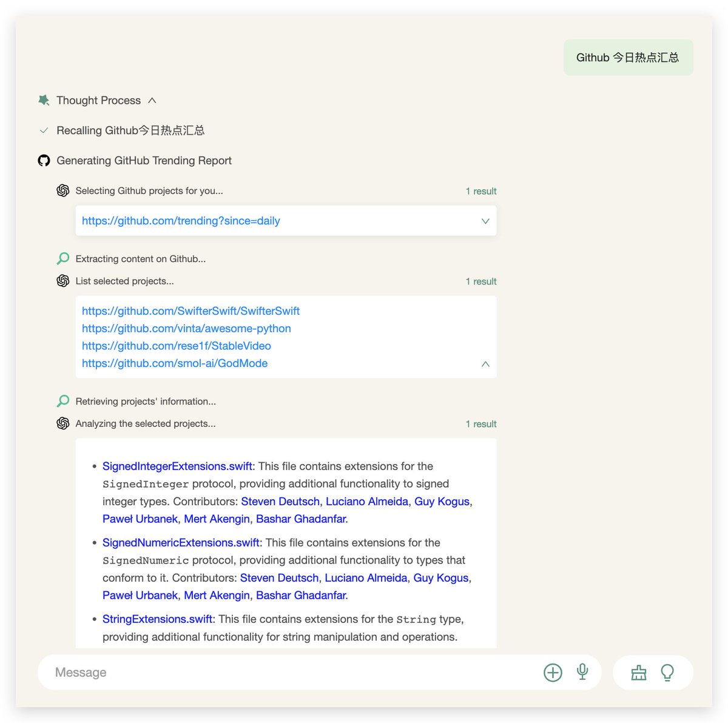Click the Message input field
Screen dimensions: 728x723
tap(243, 672)
